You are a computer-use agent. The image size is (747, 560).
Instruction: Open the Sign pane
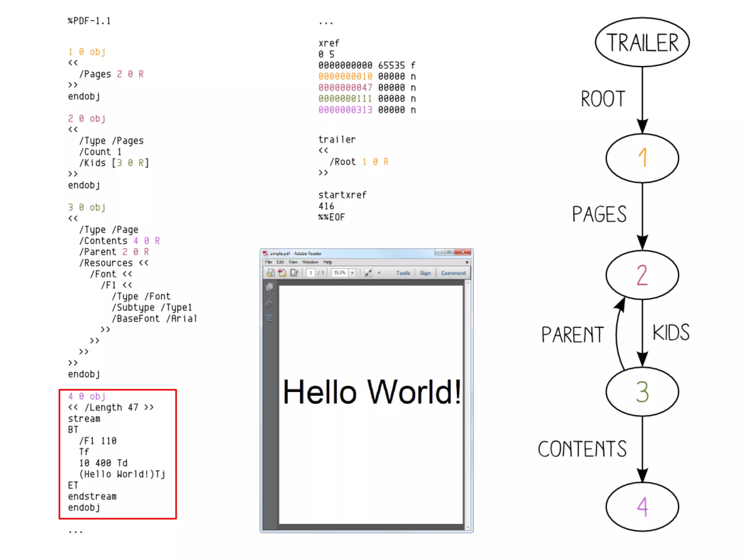425,273
